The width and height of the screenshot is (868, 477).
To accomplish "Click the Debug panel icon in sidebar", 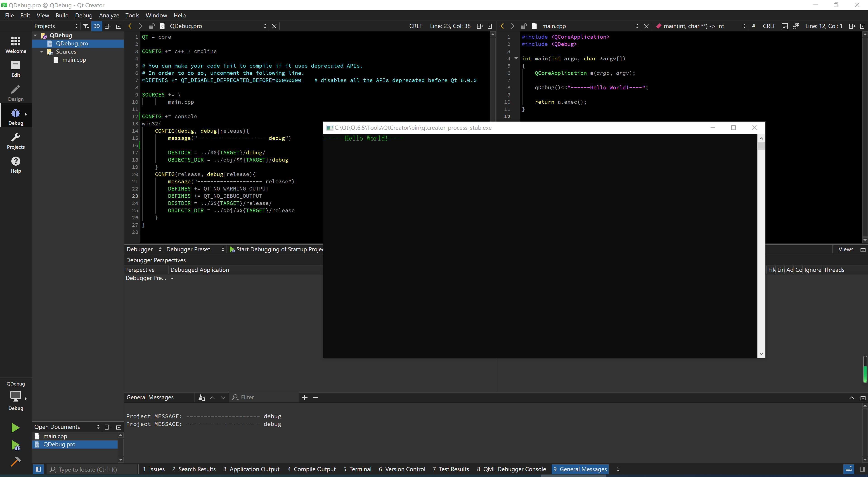I will click(x=15, y=116).
